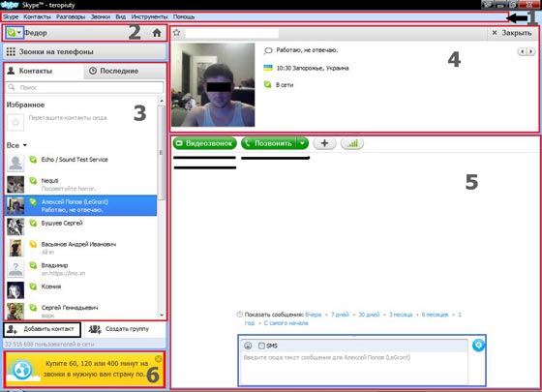Click the contacts list scroll-down arrow
The height and width of the screenshot is (392, 542).
coord(162,316)
